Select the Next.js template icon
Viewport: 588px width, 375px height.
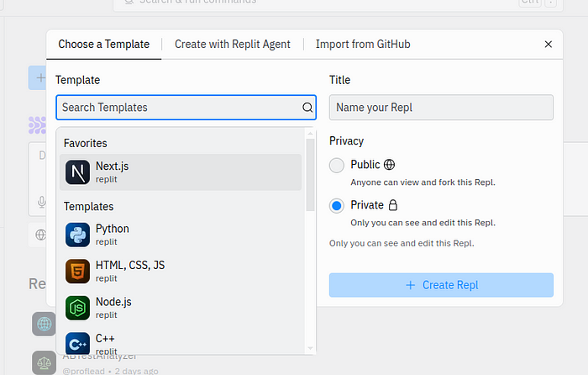pyautogui.click(x=77, y=172)
